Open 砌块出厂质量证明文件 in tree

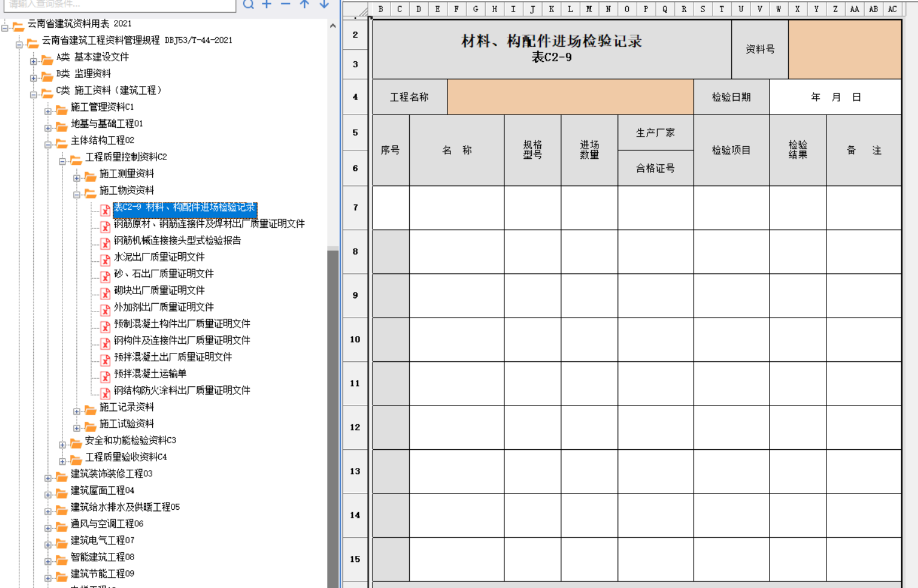[x=159, y=290]
